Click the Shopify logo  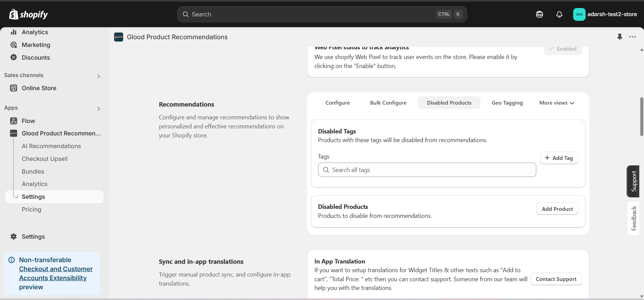[29, 14]
